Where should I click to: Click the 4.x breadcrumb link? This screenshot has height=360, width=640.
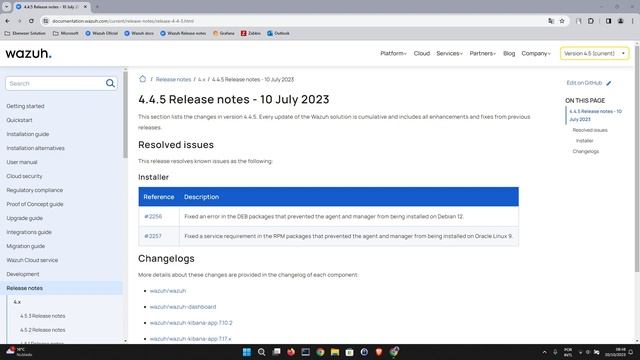tap(201, 80)
